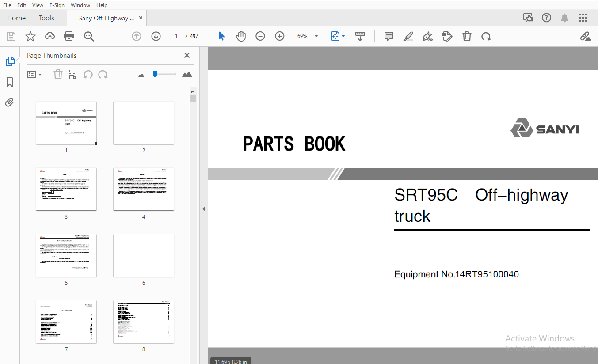598x364 pixels.
Task: Add this file to starred bookmarks
Action: [x=30, y=36]
